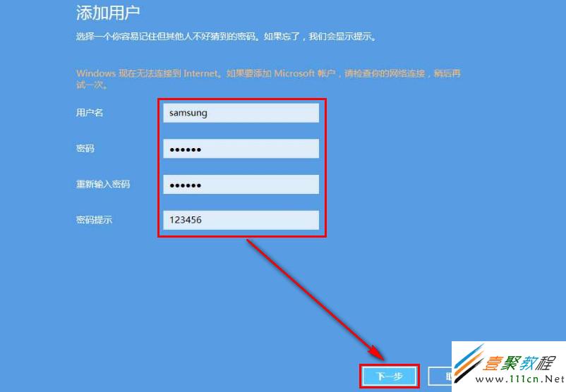The width and height of the screenshot is (566, 392).
Task: Click the 添加用户 page title
Action: tap(107, 13)
